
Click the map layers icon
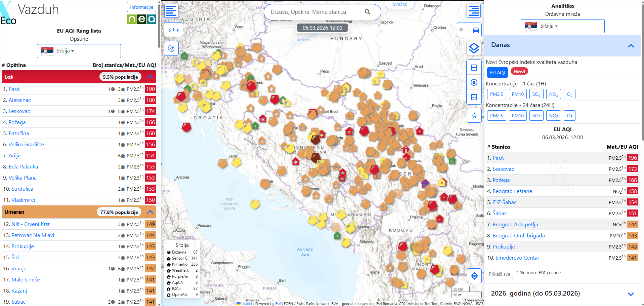pyautogui.click(x=474, y=48)
